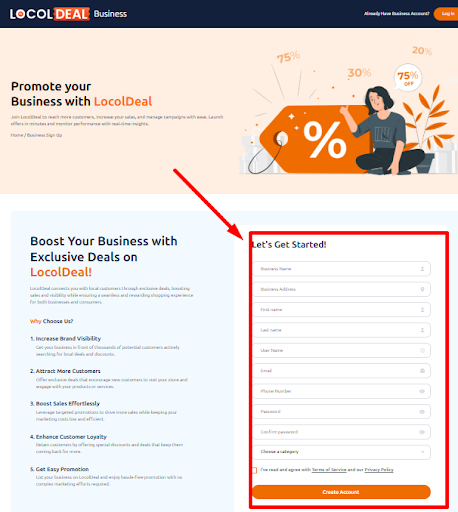Click the category dropdown chevron arrow
The height and width of the screenshot is (512, 458).
422,452
